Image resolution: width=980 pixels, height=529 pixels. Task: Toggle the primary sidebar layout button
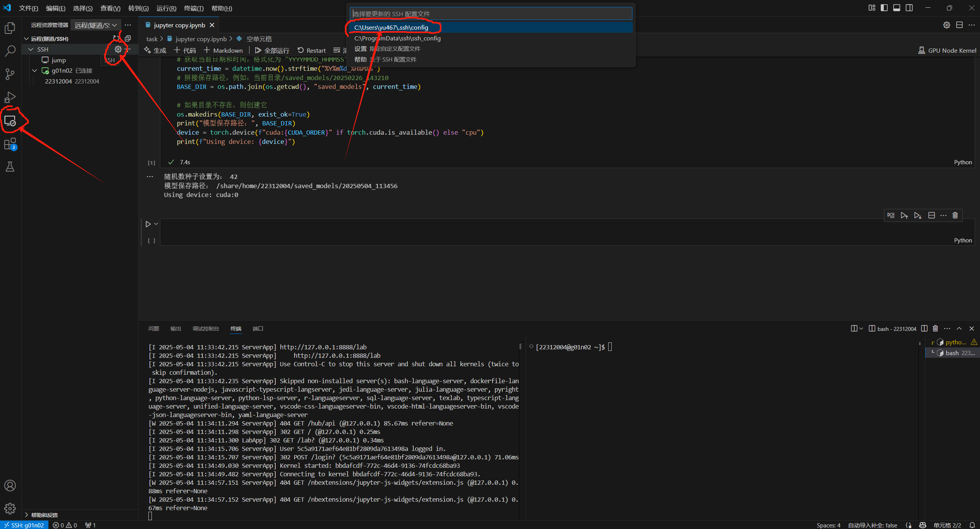pos(884,8)
